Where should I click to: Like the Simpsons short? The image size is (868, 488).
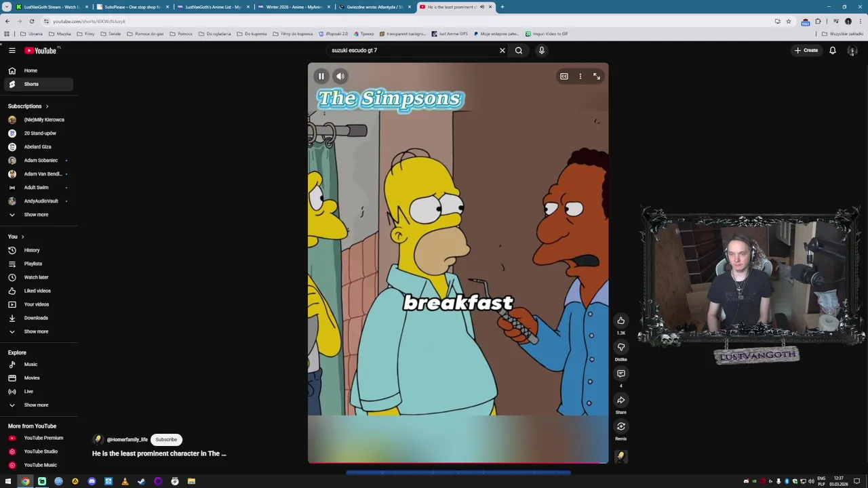click(x=620, y=321)
